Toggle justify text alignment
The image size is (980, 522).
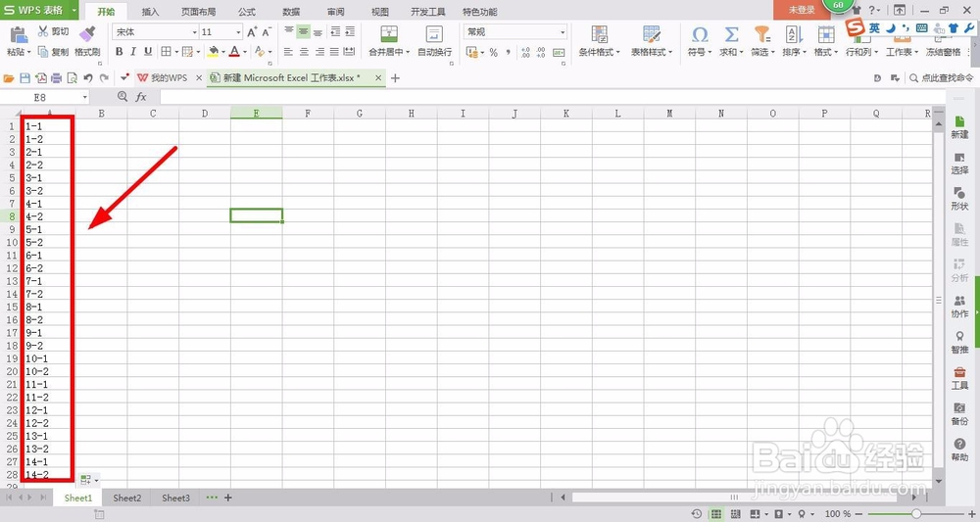[x=334, y=52]
